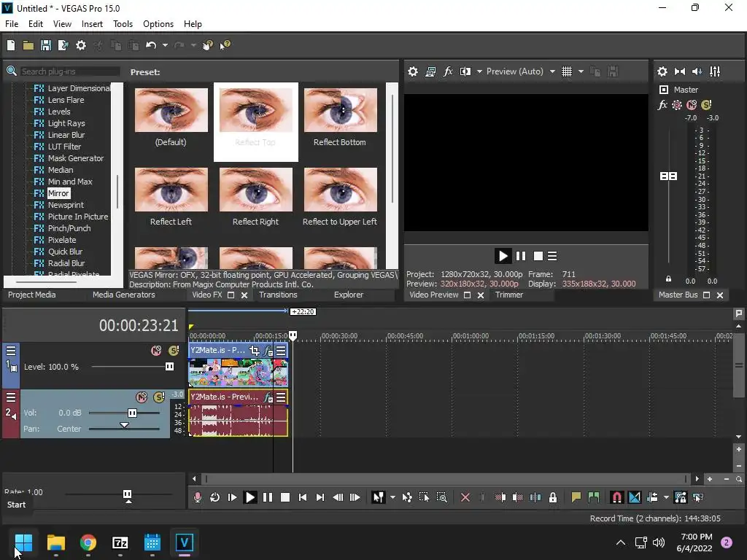Image resolution: width=747 pixels, height=560 pixels.
Task: Save the project with the floppy disk icon
Action: (x=46, y=45)
